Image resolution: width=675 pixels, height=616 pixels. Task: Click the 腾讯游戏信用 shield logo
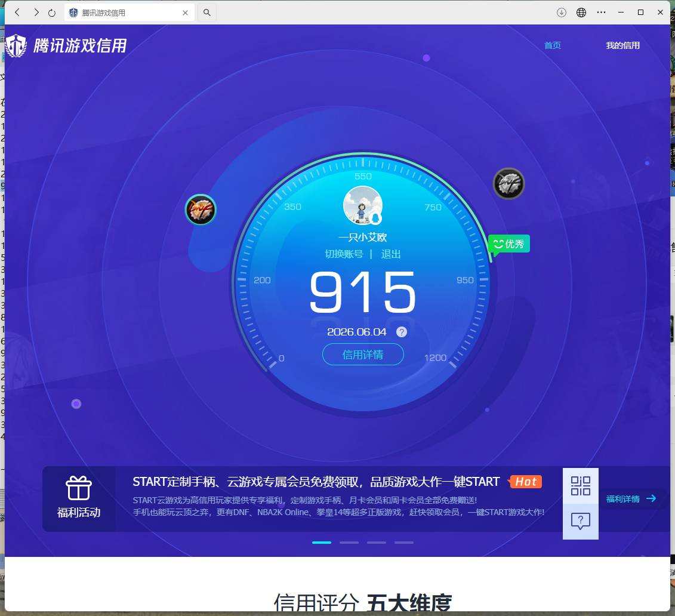tap(16, 45)
